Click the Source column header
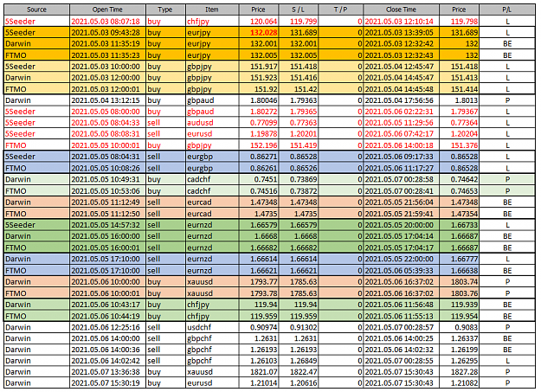The width and height of the screenshot is (541, 392). click(x=36, y=10)
